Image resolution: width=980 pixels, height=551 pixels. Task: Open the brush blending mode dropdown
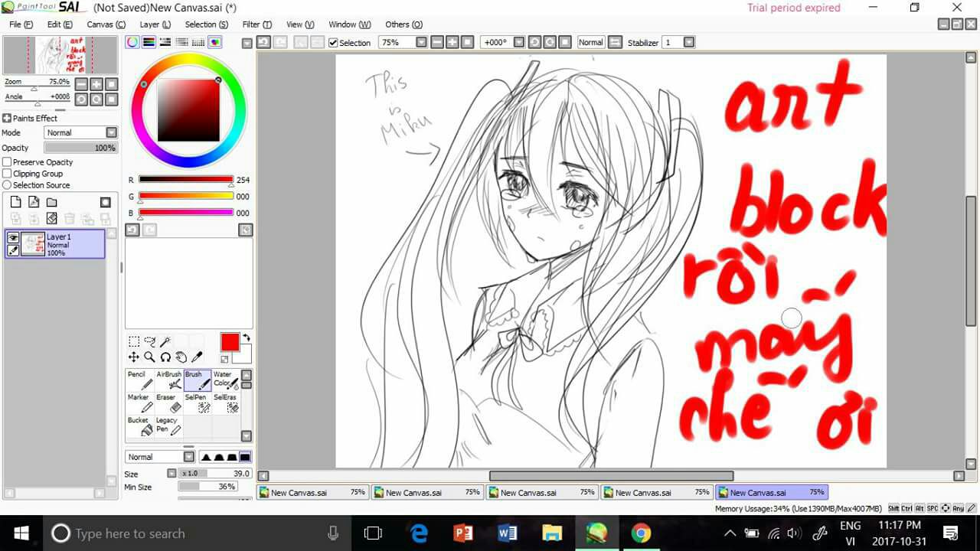[x=160, y=457]
